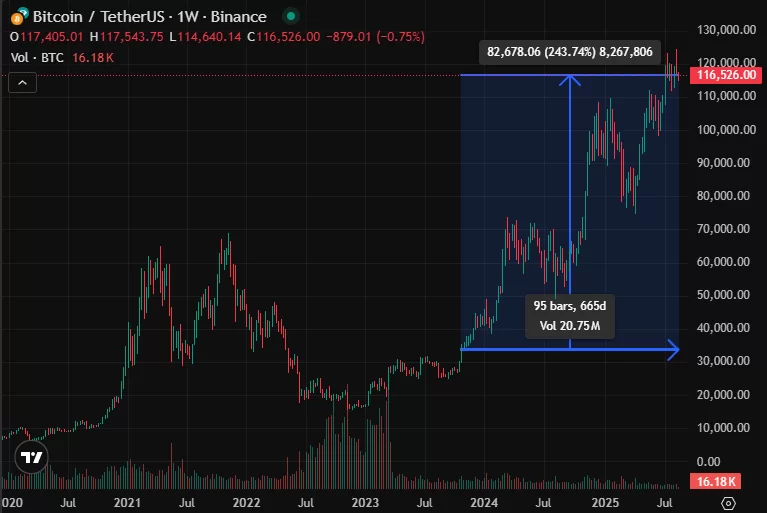Click the 130,000.00 price axis label
Screen dimensions: 767x513
pos(726,30)
